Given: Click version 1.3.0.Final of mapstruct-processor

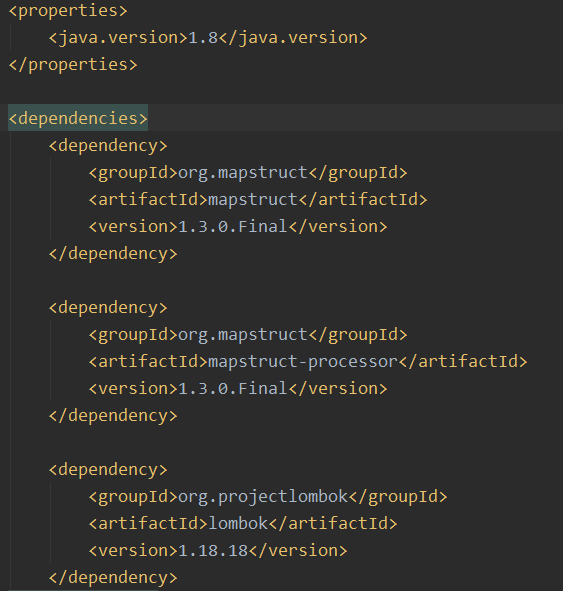Looking at the screenshot, I should (233, 389).
